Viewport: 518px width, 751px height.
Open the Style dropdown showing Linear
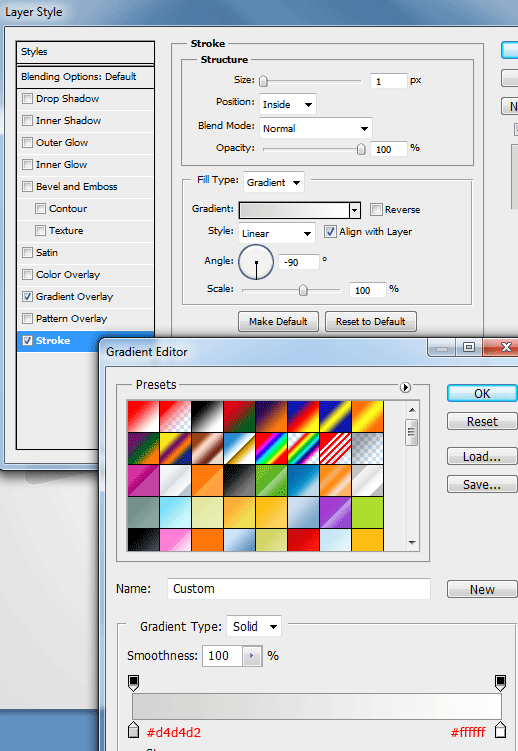click(277, 233)
